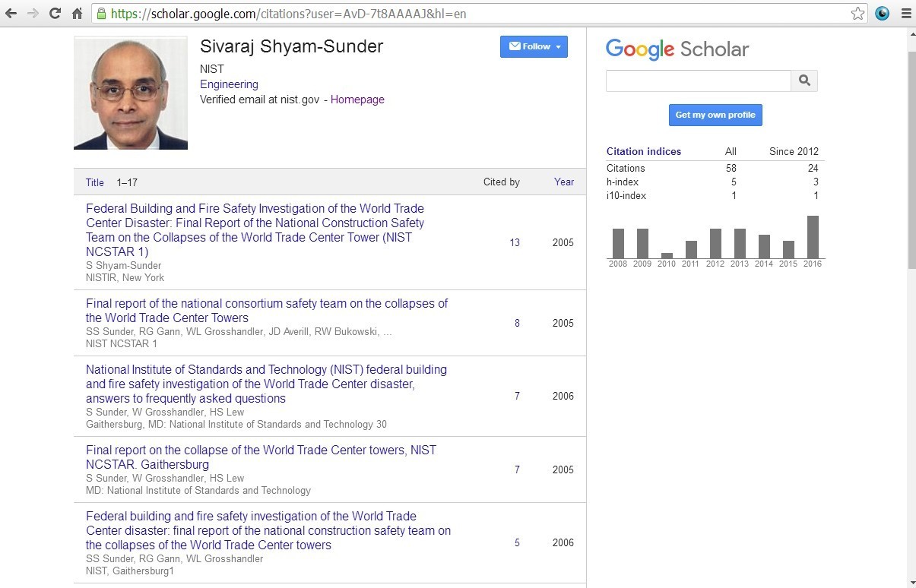The image size is (916, 588).
Task: Click the address bar URL field
Action: tap(479, 13)
